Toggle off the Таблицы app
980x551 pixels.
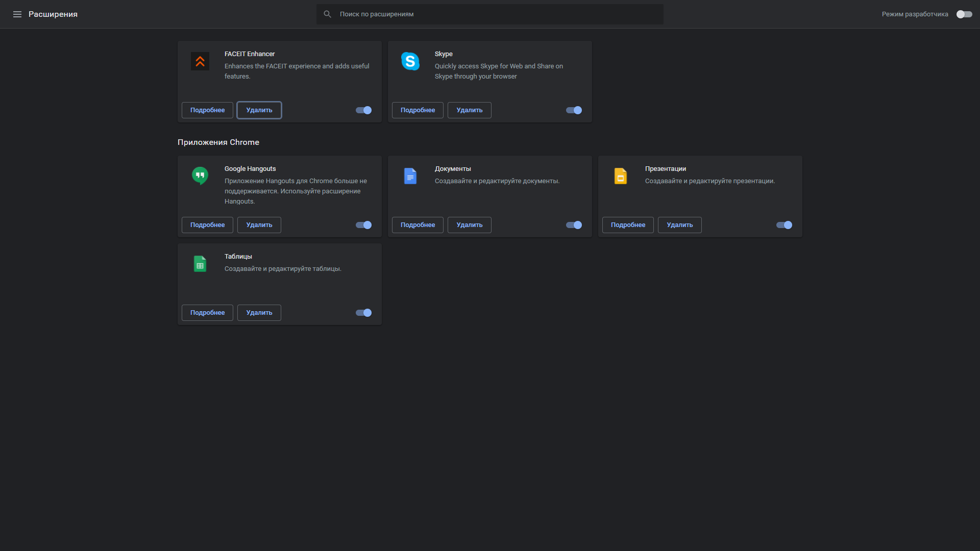tap(364, 313)
